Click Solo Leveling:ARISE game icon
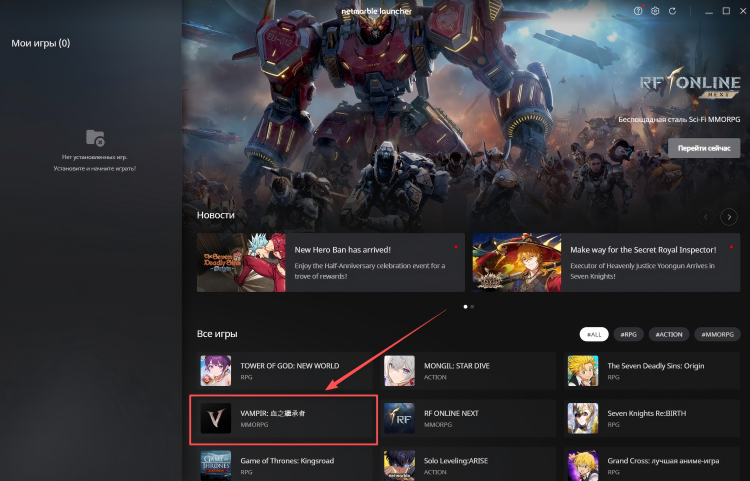Viewport: 750px width, 481px height. click(x=399, y=465)
